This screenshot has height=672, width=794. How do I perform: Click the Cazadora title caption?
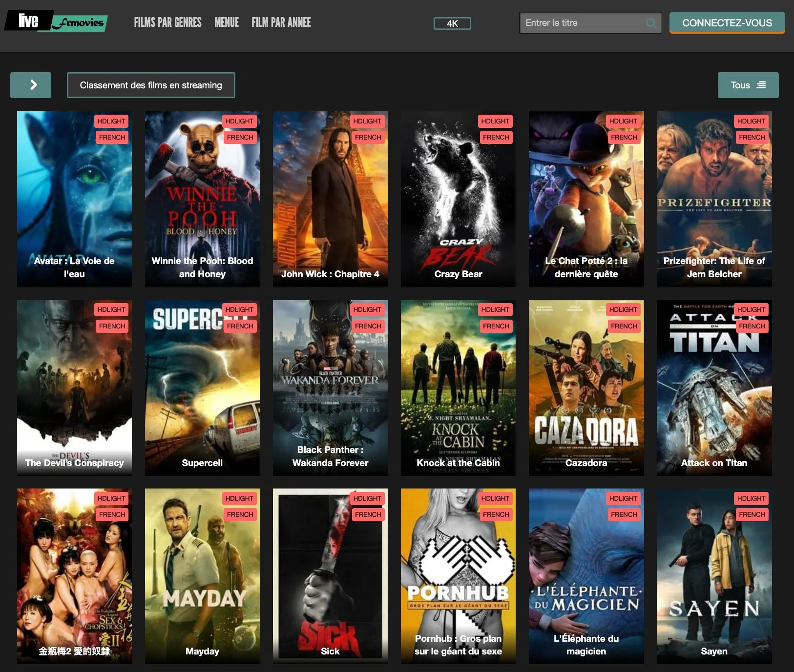pos(586,463)
